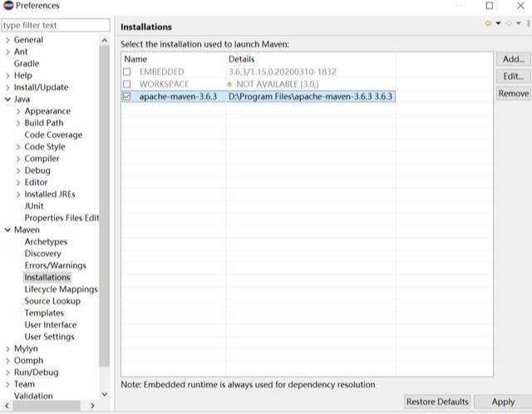The image size is (532, 414).
Task: Click the tree scroll down arrow
Action: (x=105, y=394)
